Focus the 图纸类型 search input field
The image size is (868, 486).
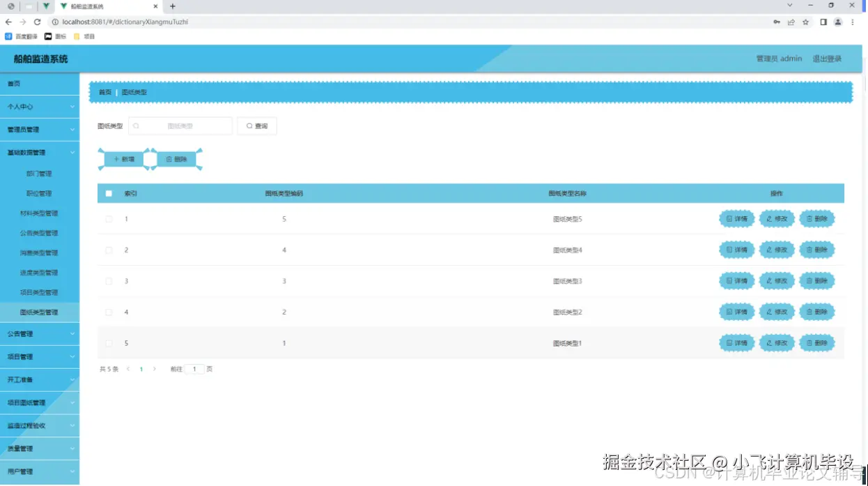tap(180, 126)
